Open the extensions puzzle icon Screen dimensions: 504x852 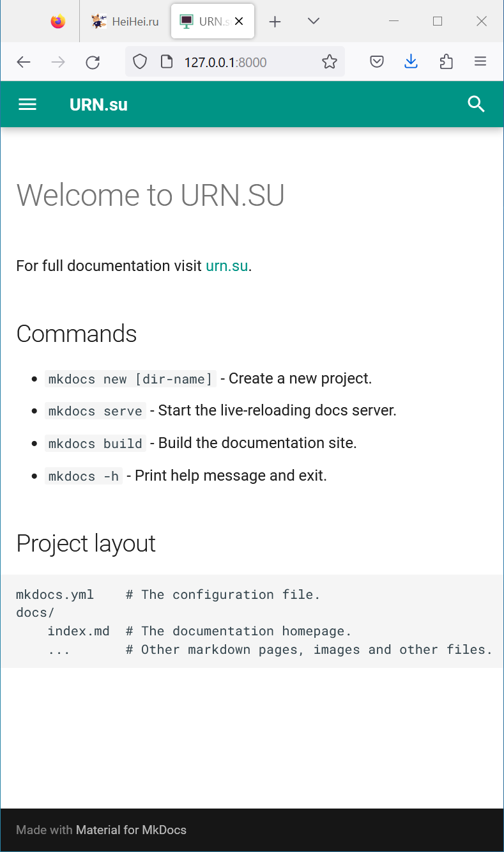tap(446, 62)
